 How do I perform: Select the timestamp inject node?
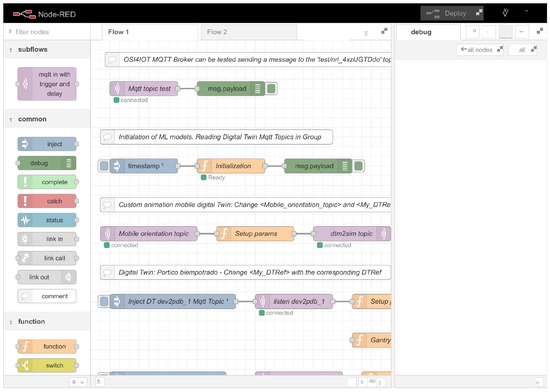144,166
